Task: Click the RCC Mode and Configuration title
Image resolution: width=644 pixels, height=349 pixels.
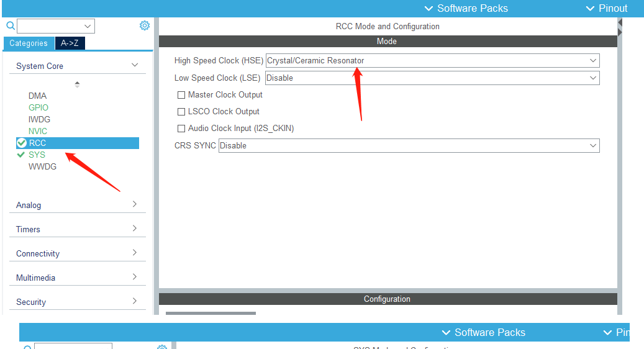Action: (388, 26)
